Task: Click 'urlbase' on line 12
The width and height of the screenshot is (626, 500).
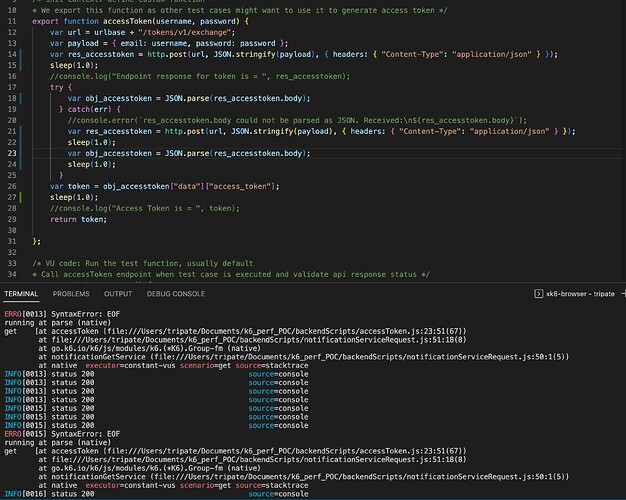Action: tap(110, 32)
